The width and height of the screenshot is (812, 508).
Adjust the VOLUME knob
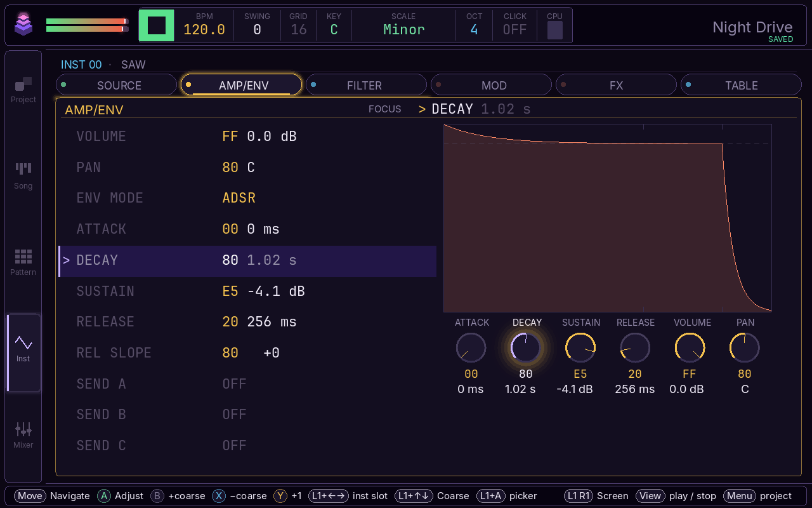pos(690,348)
